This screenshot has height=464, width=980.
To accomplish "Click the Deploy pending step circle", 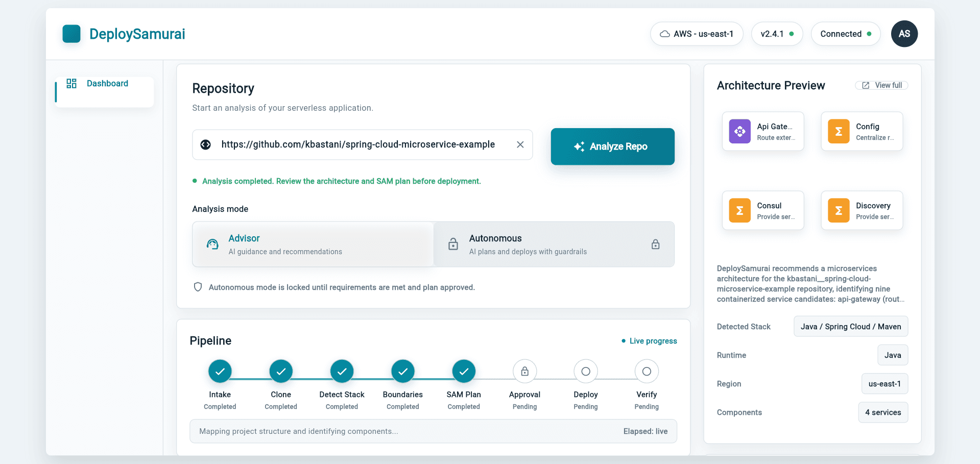I will (x=586, y=371).
